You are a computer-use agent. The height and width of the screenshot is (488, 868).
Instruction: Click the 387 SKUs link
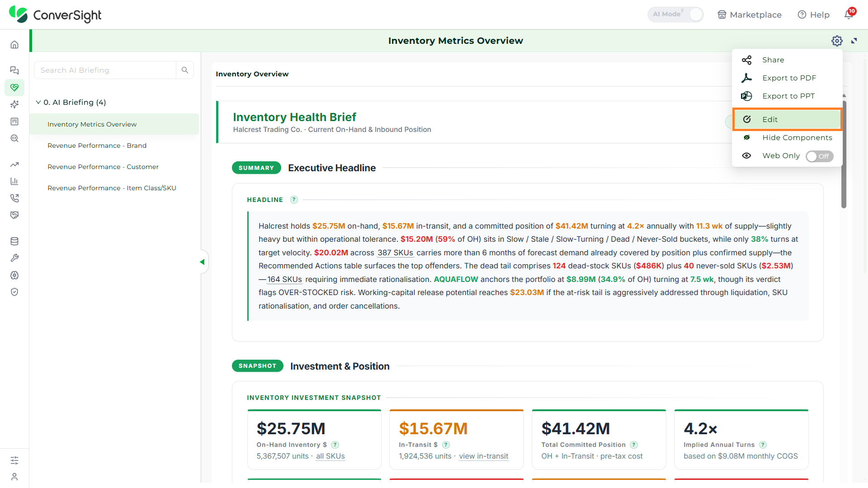click(396, 253)
